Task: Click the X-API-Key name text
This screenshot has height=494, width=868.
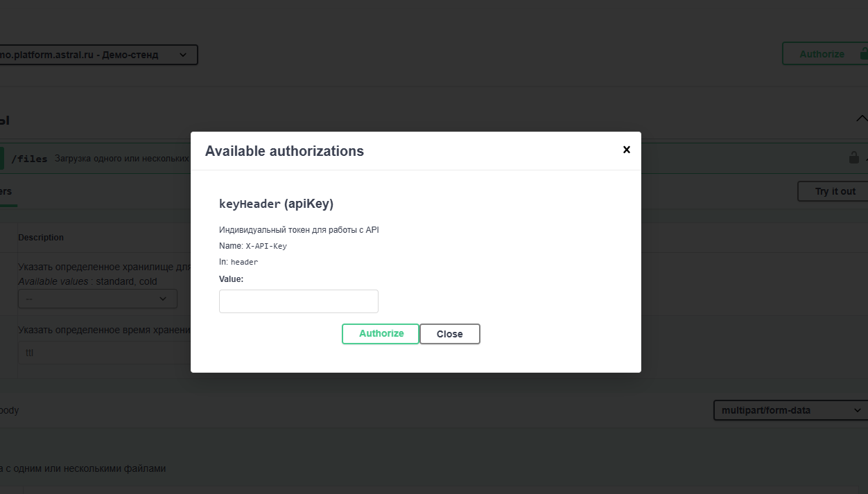Action: (x=266, y=246)
